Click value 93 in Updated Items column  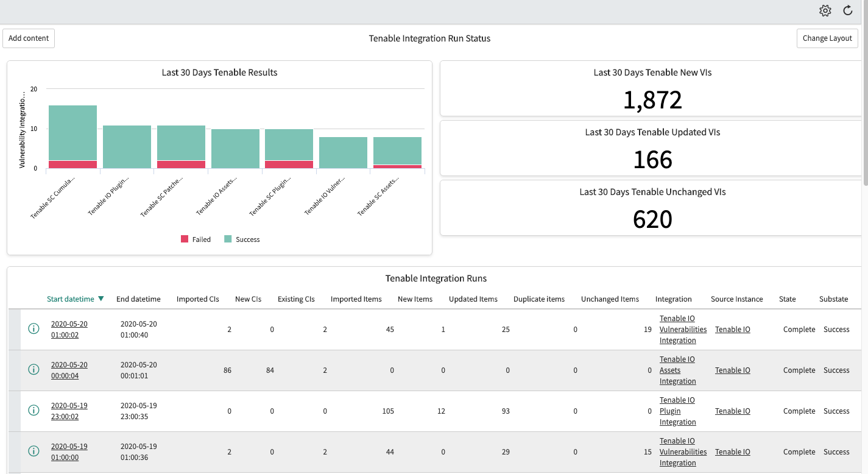(506, 411)
